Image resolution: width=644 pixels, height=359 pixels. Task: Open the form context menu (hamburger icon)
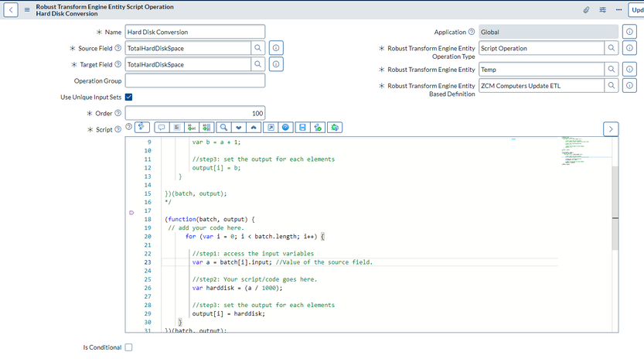click(27, 10)
